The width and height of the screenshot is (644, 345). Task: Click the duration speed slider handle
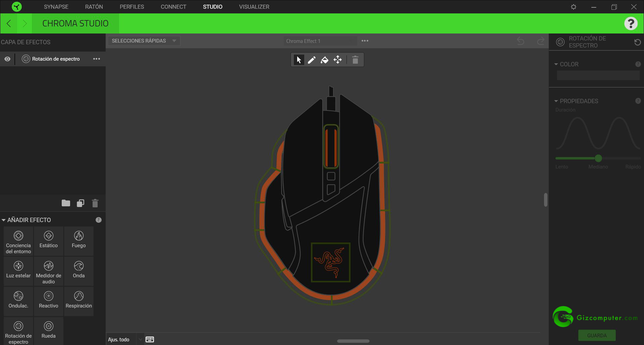click(x=598, y=158)
